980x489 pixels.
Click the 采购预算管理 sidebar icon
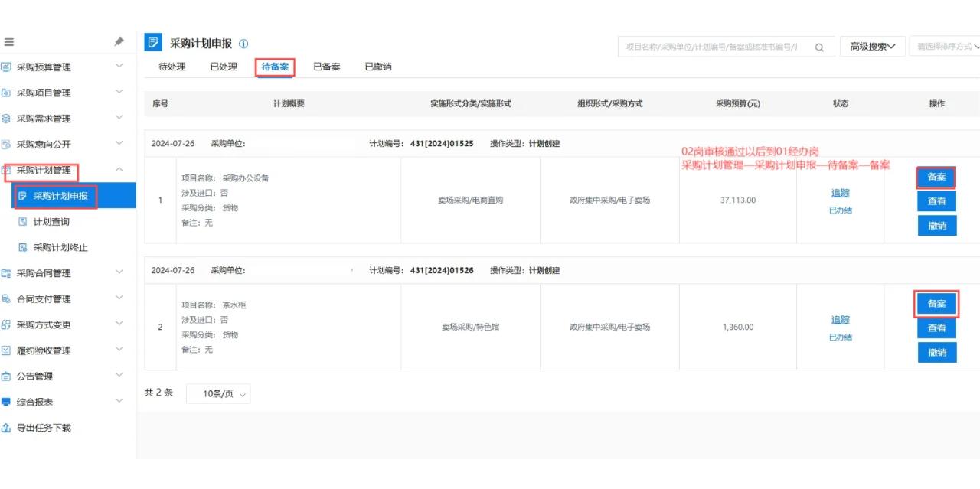6,67
